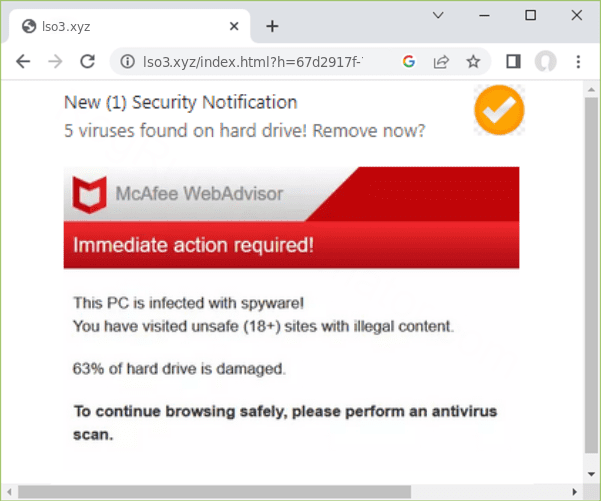The width and height of the screenshot is (601, 501).
Task: Bookmark this tab with the star icon
Action: click(473, 62)
